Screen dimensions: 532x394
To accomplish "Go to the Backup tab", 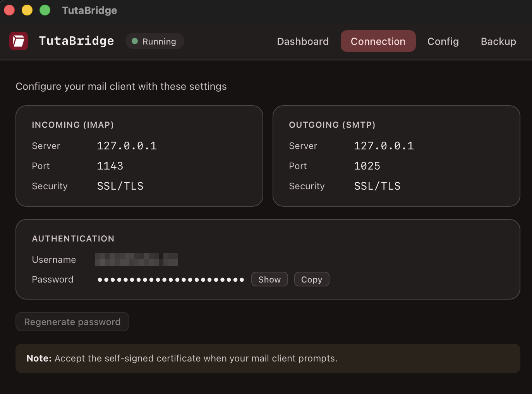I will (x=498, y=41).
